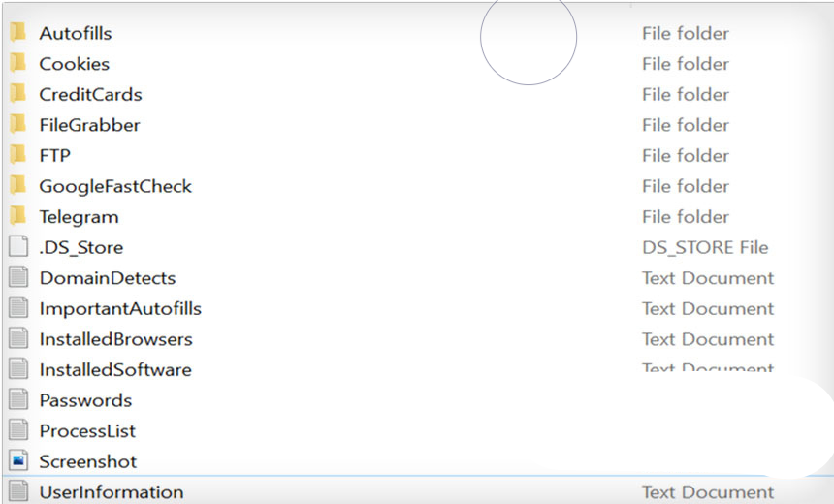
Task: Select the InstalledBrowsers file name
Action: click(x=115, y=339)
